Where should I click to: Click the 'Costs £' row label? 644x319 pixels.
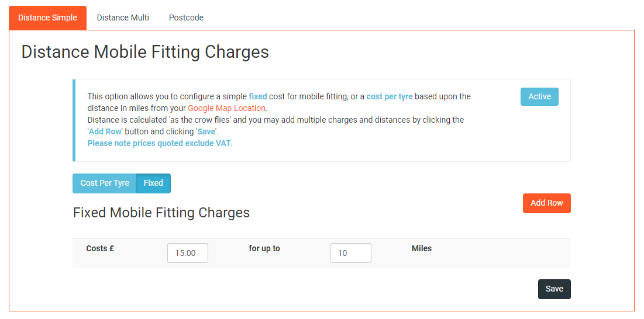(x=100, y=248)
